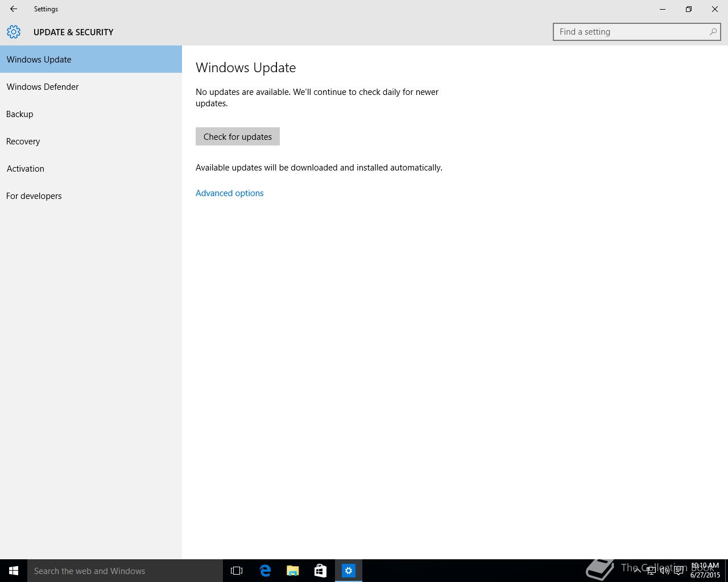Screen dimensions: 728x582
Task: Open the Action Center notifications icon
Action: click(x=679, y=571)
